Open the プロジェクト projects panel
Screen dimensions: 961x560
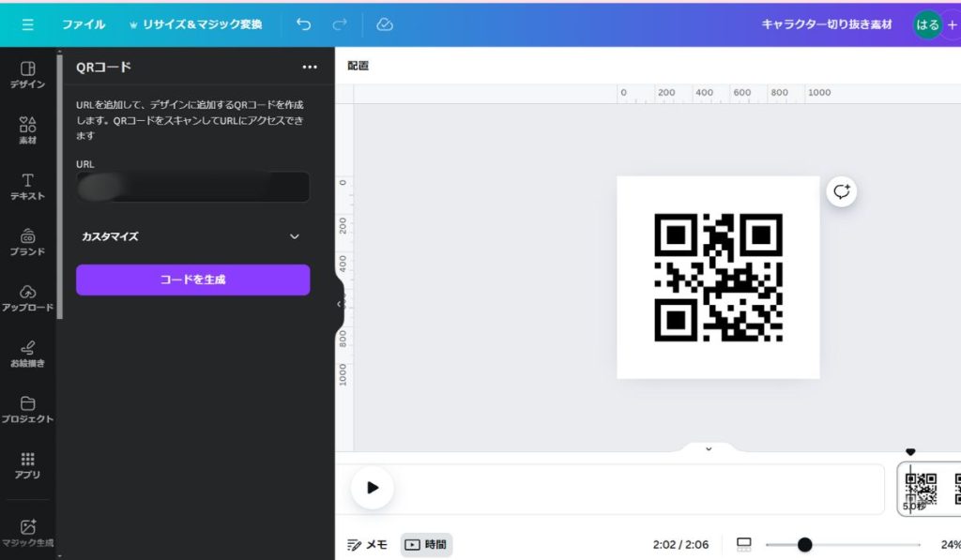(27, 409)
